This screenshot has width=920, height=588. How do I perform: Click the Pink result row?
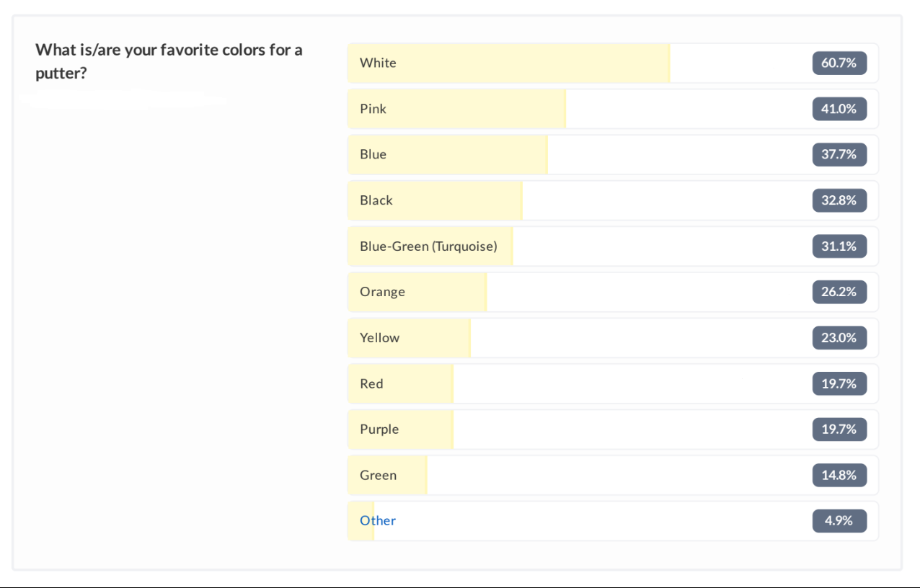tap(613, 109)
